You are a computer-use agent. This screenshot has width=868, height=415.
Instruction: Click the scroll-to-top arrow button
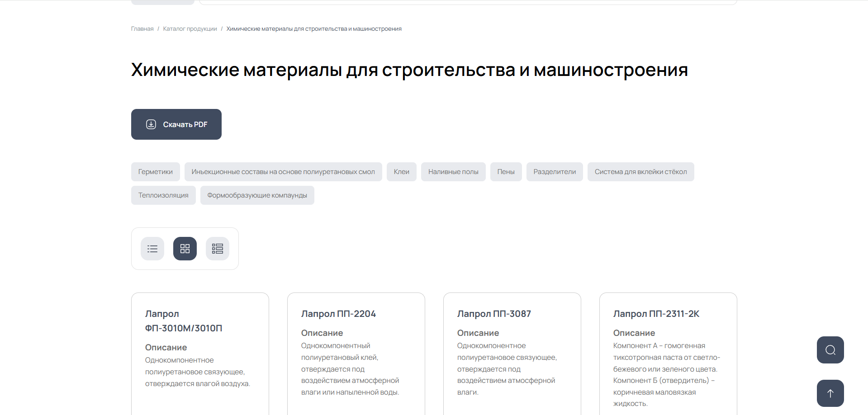click(x=830, y=393)
